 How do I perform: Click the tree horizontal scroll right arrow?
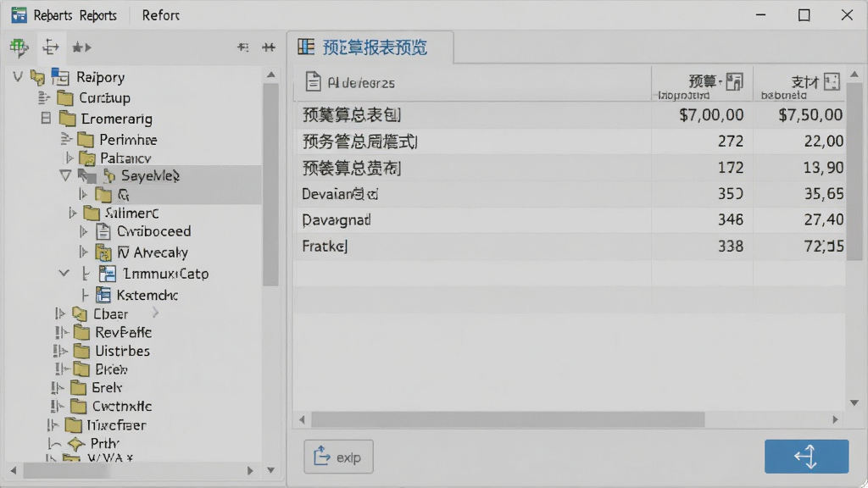[x=250, y=471]
